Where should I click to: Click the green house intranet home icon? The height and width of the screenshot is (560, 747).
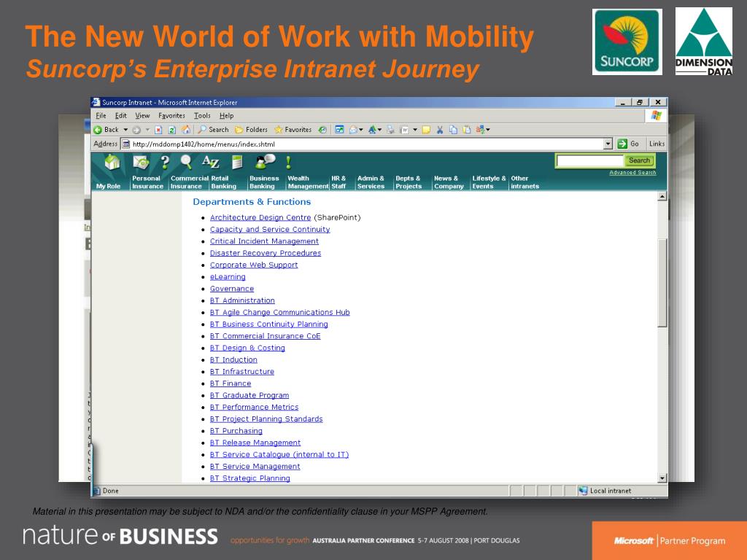(112, 163)
